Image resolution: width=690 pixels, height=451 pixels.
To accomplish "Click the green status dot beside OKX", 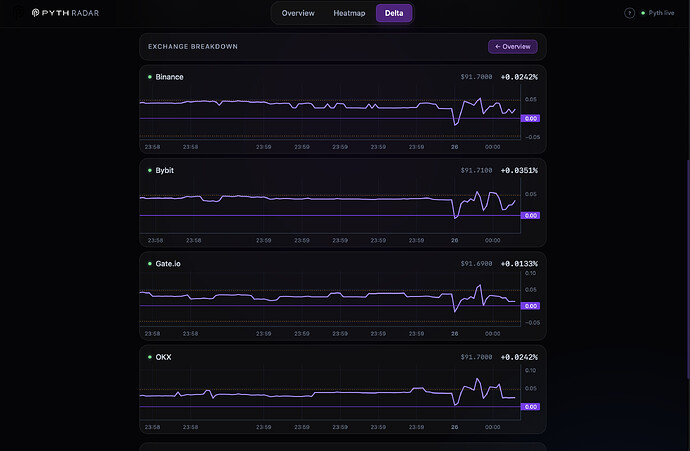I will [150, 357].
